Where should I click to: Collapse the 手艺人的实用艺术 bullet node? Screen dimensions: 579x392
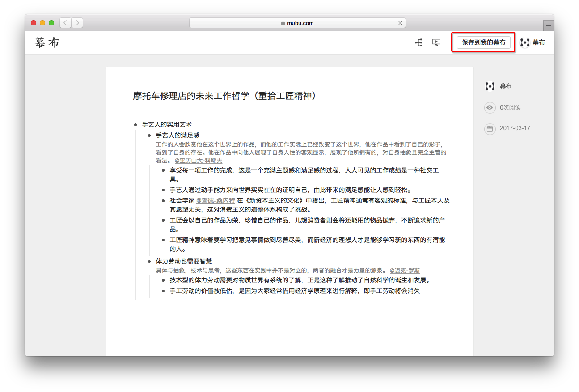[x=135, y=125]
